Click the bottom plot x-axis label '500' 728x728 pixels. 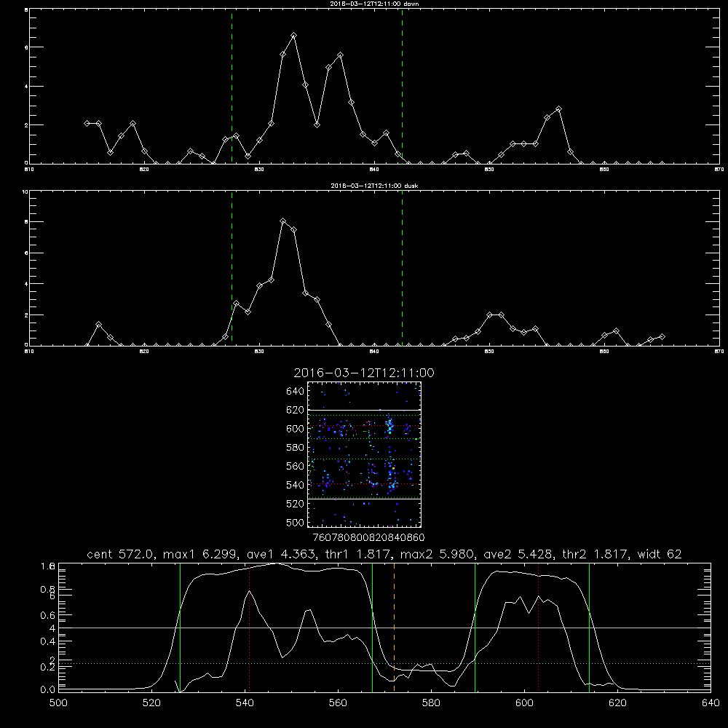(x=58, y=703)
